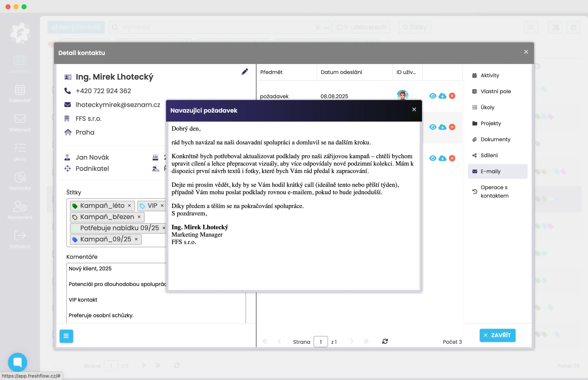
Task: Delete the požadavek email with red X icon
Action: (x=452, y=96)
